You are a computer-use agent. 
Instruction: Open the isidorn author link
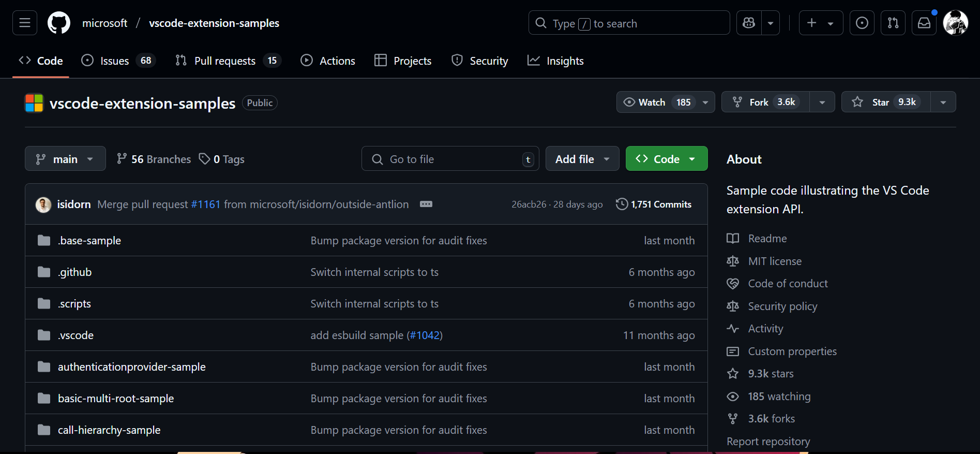point(74,204)
